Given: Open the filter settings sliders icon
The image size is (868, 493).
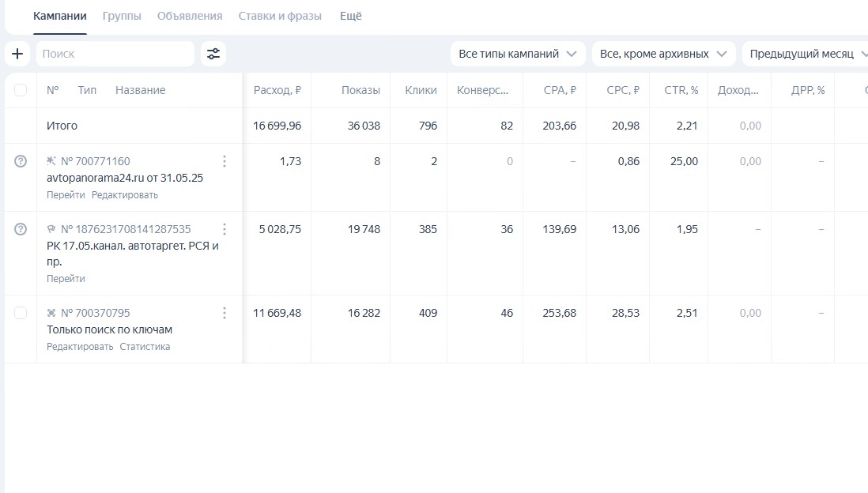Looking at the screenshot, I should (x=213, y=54).
